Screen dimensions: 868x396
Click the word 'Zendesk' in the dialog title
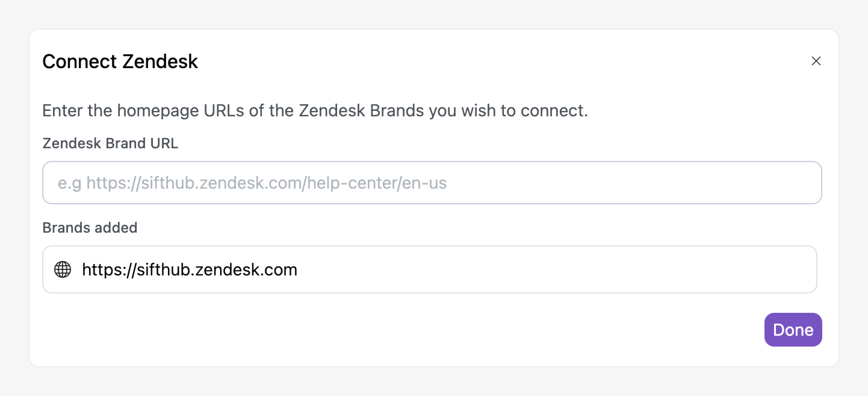click(160, 61)
